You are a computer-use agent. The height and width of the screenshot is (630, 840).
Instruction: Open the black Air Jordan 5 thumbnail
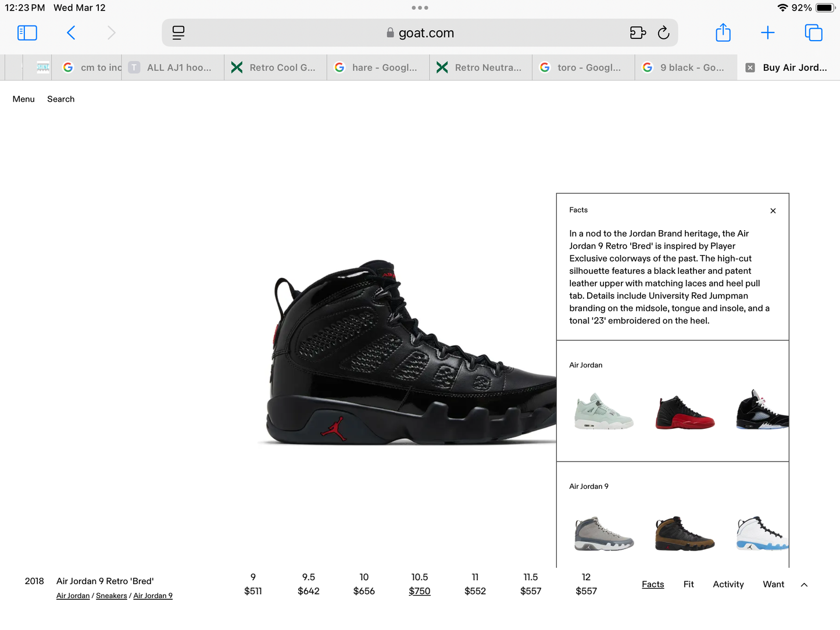tap(763, 410)
